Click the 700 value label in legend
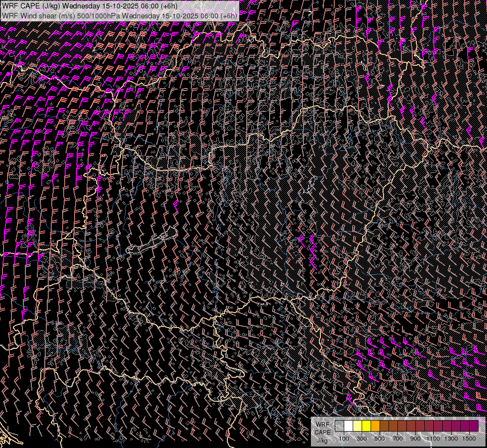 click(397, 439)
